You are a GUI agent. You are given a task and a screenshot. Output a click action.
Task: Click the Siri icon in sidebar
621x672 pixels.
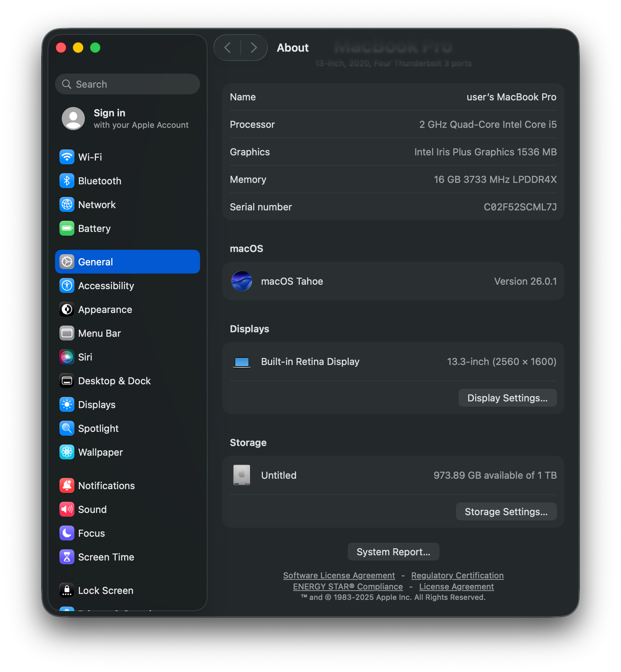pos(67,357)
